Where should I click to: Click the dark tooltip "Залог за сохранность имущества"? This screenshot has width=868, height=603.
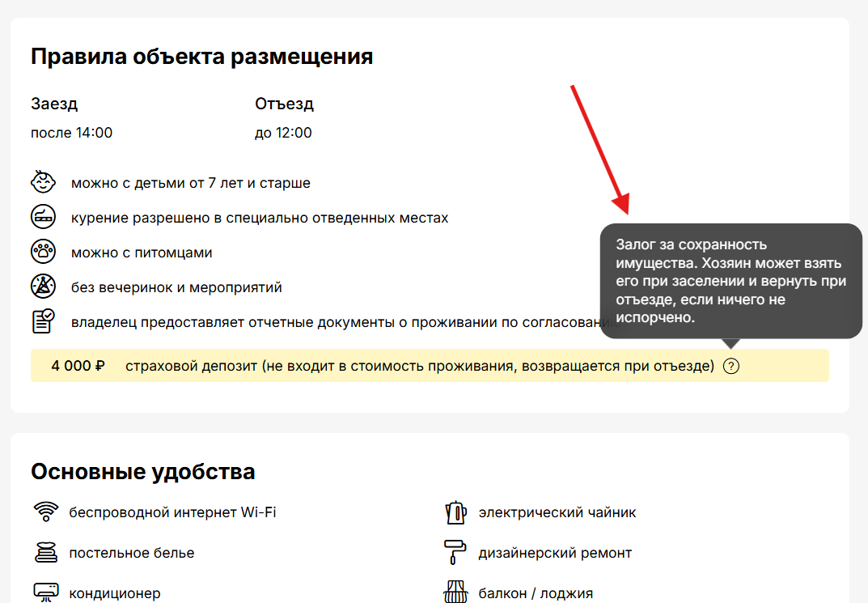point(730,281)
